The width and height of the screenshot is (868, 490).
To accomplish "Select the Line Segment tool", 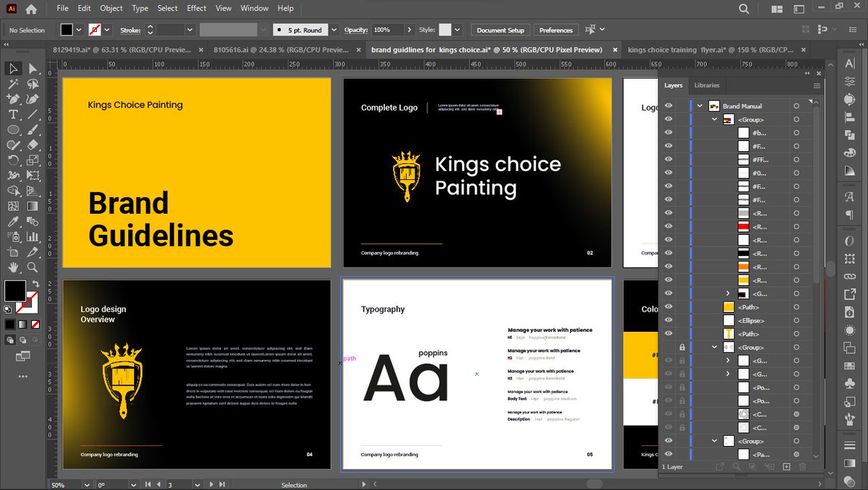I will 33,115.
